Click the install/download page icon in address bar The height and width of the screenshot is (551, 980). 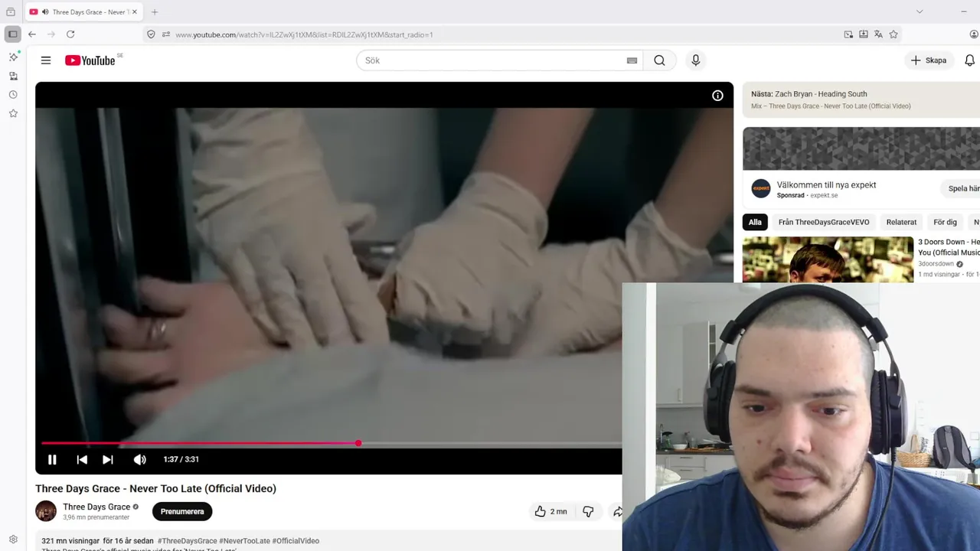click(x=864, y=34)
